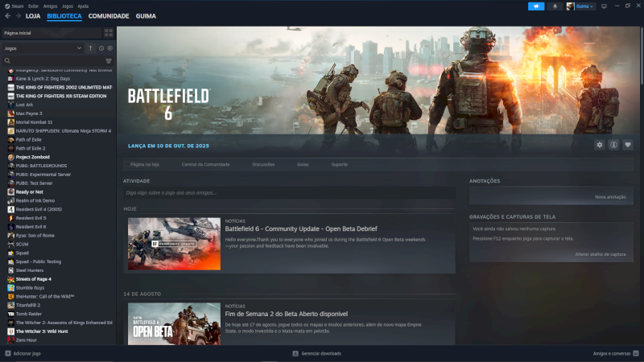Switch to the COMUNIDADE tab
This screenshot has height=362, width=644.
click(109, 16)
